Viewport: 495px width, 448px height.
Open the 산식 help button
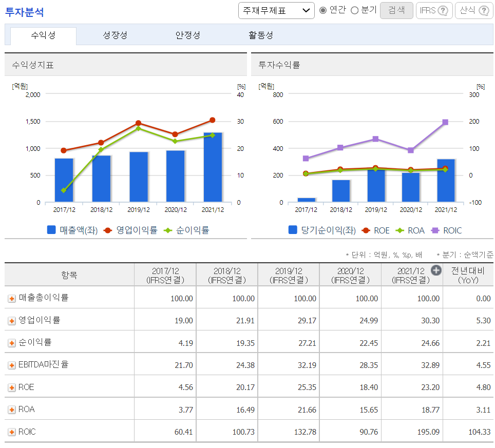tap(474, 10)
